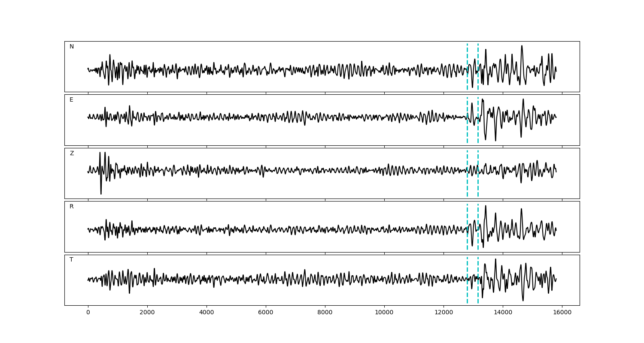Image resolution: width=644 pixels, height=343 pixels.
Task: Select the 6000 x-axis tick label
Action: 266,313
